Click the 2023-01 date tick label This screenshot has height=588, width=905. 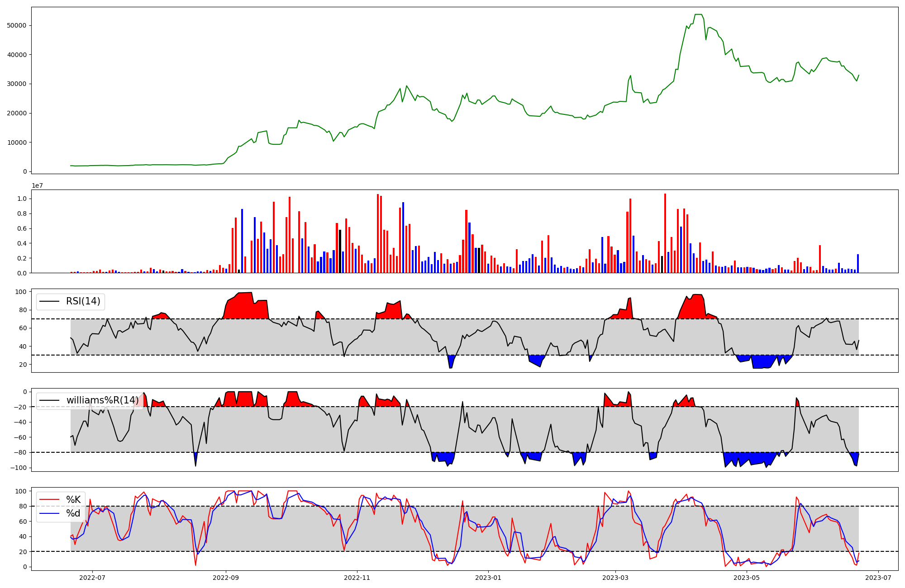pos(489,578)
